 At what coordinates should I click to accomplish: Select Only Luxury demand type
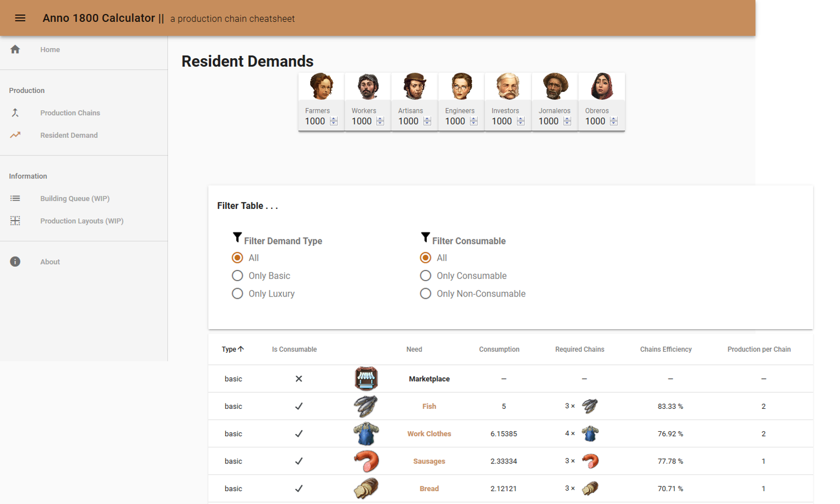[x=237, y=293]
